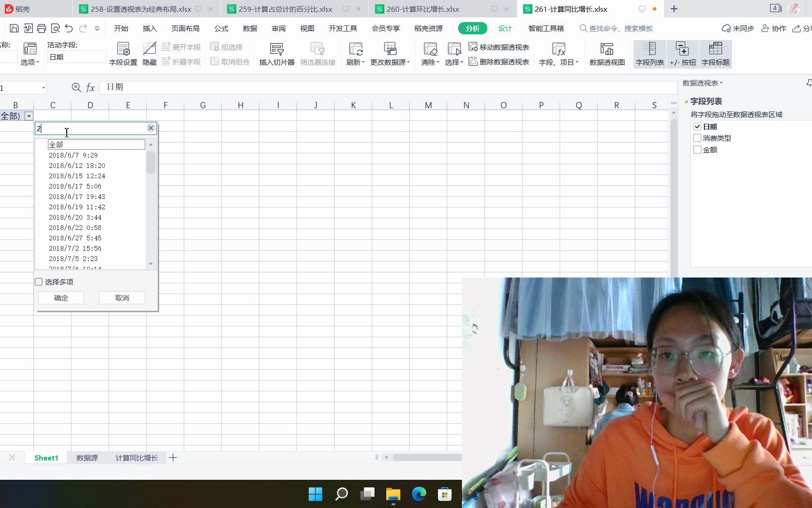Image resolution: width=812 pixels, height=508 pixels.
Task: Open File Explorer from taskbar
Action: click(393, 494)
